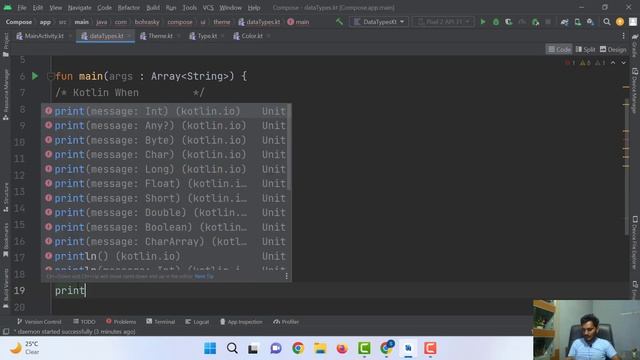Open Search Everywhere magnifier icon

(607, 22)
